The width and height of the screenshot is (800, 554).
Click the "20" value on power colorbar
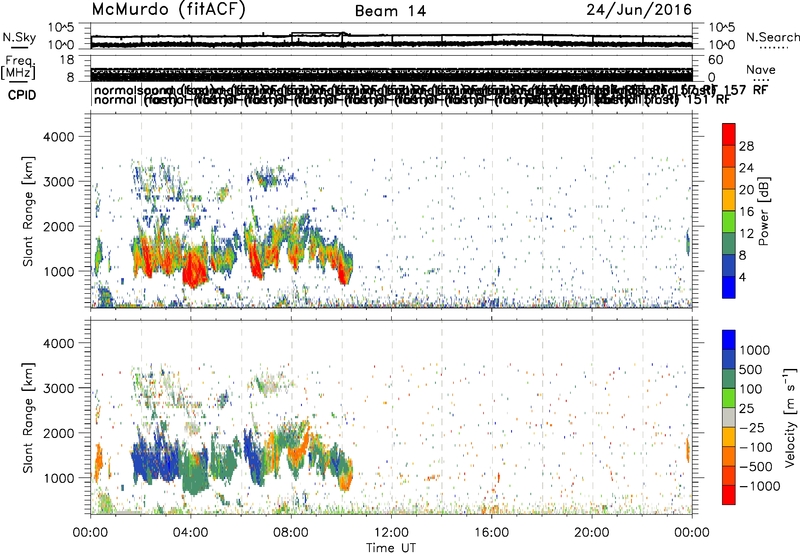point(746,190)
